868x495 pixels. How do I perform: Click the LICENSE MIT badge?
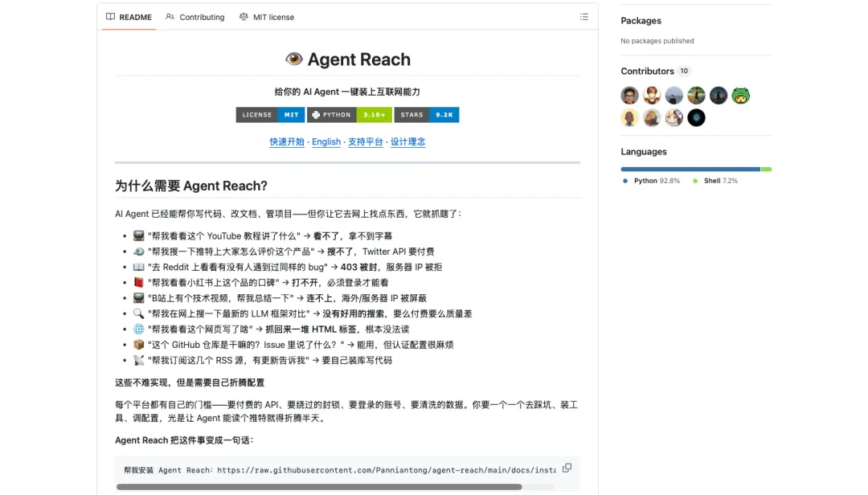[271, 115]
